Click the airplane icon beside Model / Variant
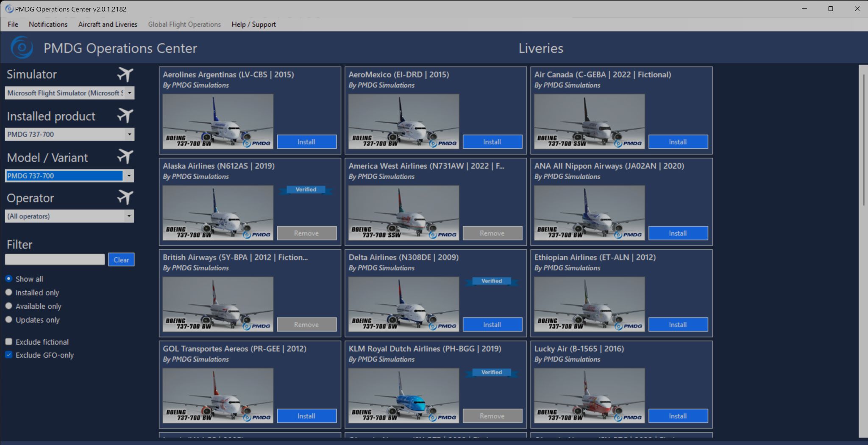Viewport: 868px width, 445px height. (125, 157)
